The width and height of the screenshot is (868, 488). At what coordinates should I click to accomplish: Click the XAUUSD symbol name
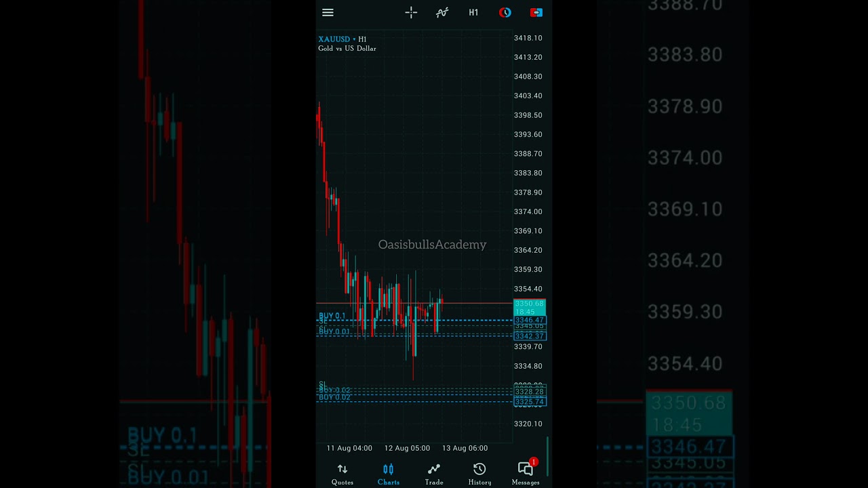[334, 39]
